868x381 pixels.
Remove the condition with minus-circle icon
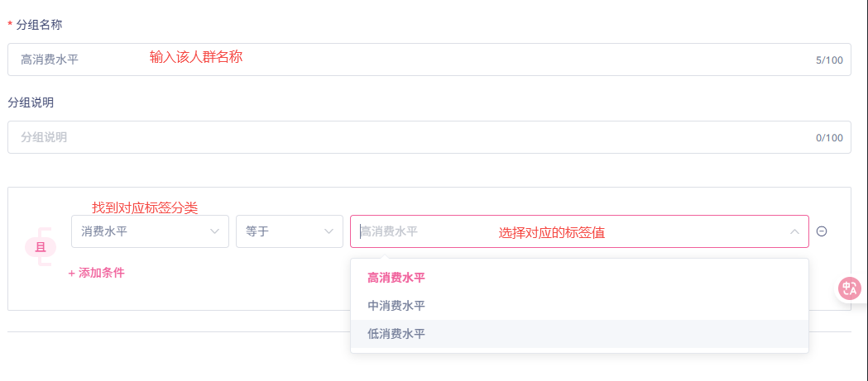tap(822, 231)
